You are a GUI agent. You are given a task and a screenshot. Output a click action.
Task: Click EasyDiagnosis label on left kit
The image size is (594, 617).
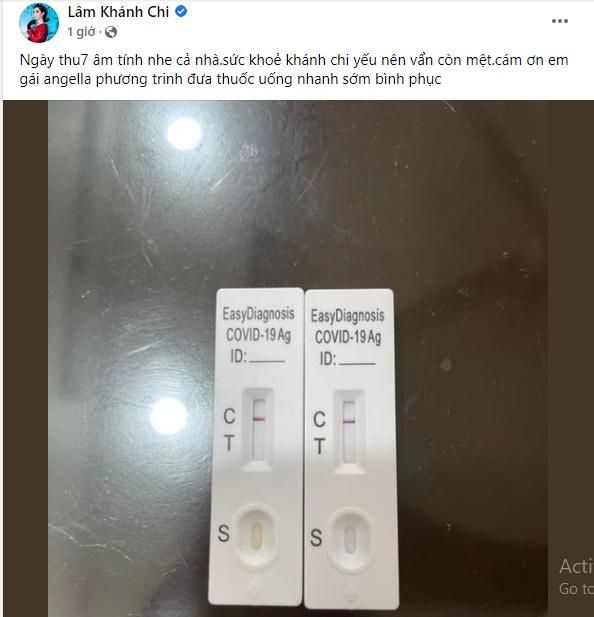coord(258,314)
